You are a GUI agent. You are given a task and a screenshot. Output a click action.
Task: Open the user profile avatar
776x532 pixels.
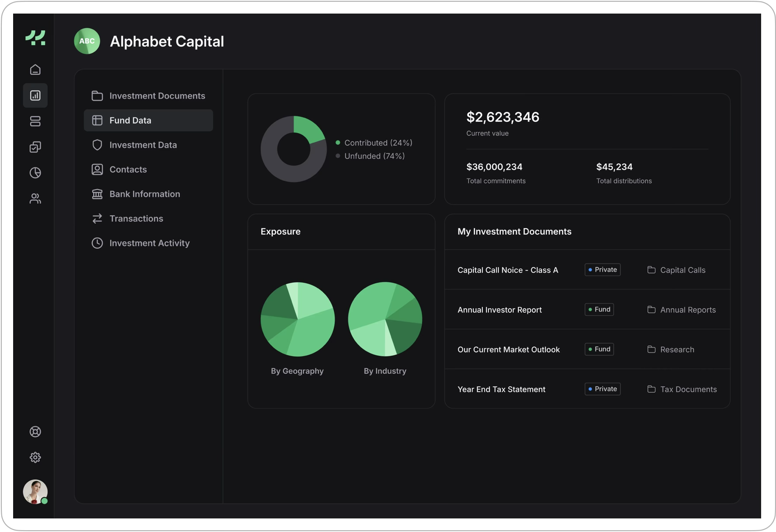pos(35,492)
